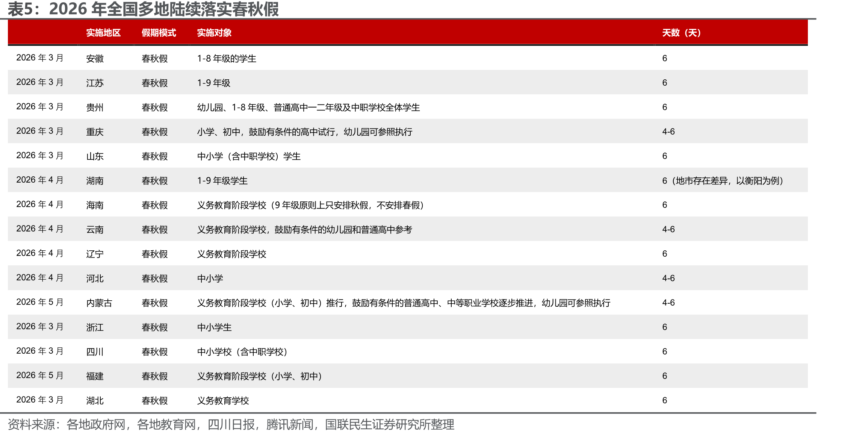This screenshot has width=868, height=436.
Task: Click the date '2026 年 5 月' in 福建 row
Action: pos(40,375)
